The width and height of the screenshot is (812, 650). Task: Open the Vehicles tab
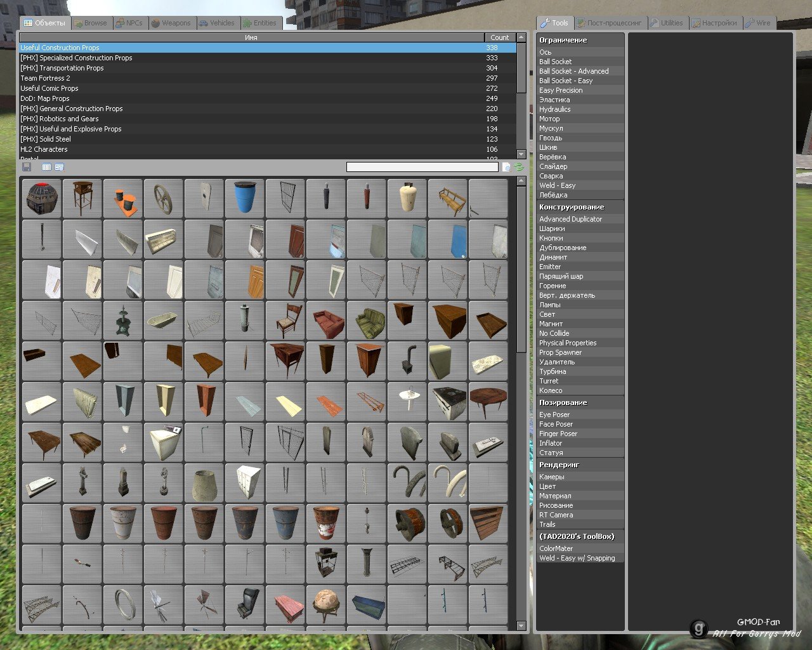(217, 23)
